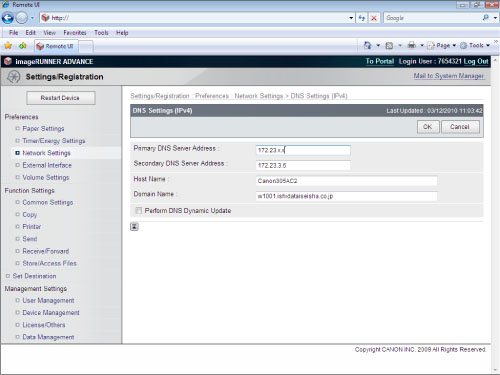The height and width of the screenshot is (375, 500).
Task: Open Network Settings in the sidebar
Action: coord(46,153)
